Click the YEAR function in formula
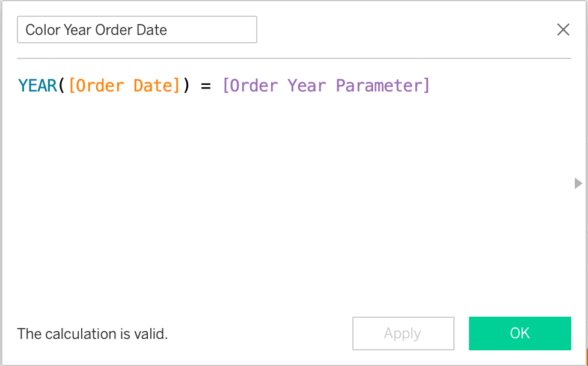 pyautogui.click(x=37, y=85)
